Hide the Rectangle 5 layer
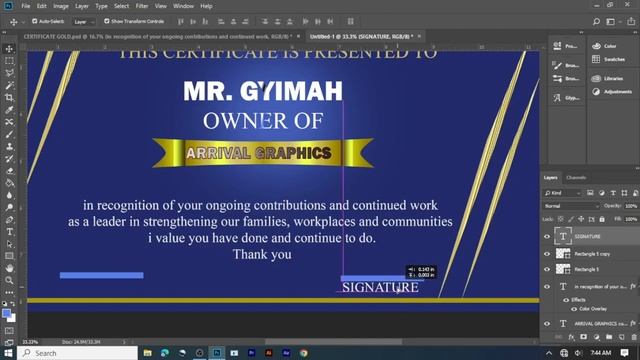This screenshot has height=360, width=640. coord(547,269)
